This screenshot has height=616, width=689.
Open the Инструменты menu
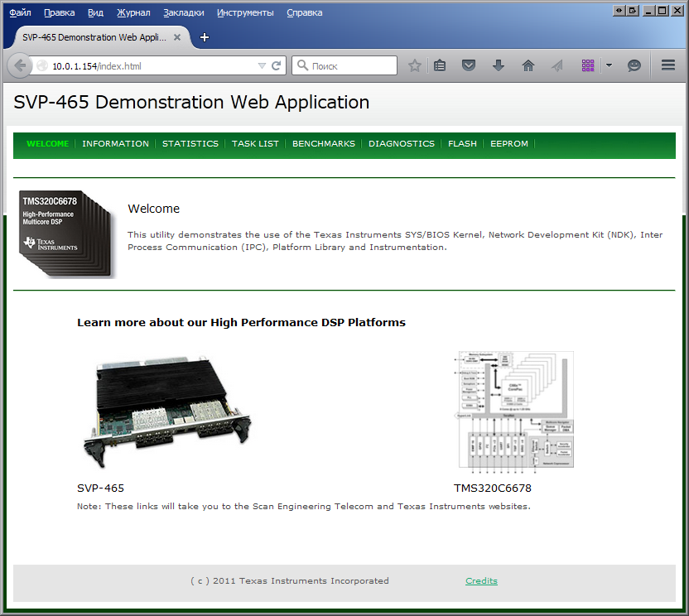tap(245, 12)
